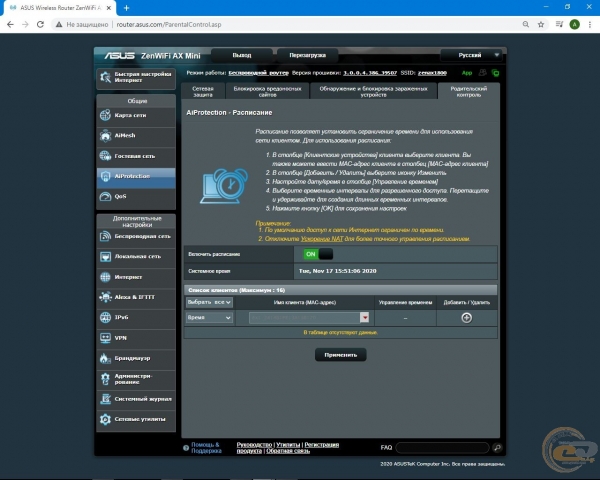
Task: Open the Время type dropdown
Action: (209, 318)
